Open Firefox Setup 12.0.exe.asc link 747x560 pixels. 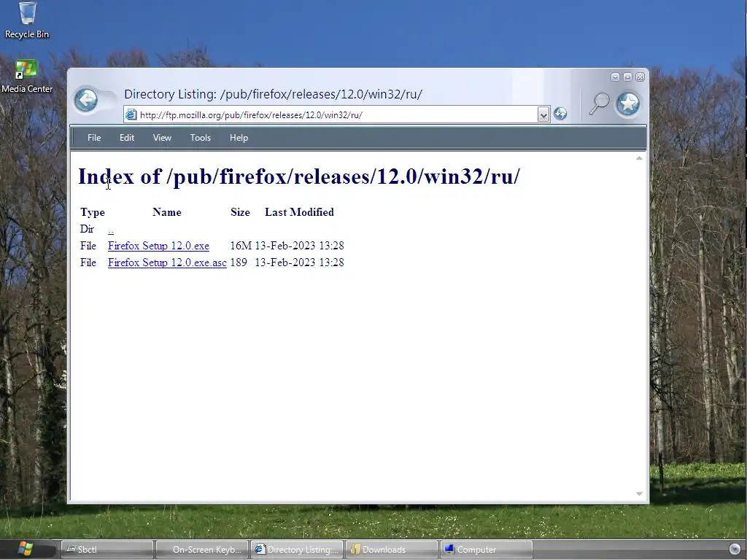tap(167, 262)
